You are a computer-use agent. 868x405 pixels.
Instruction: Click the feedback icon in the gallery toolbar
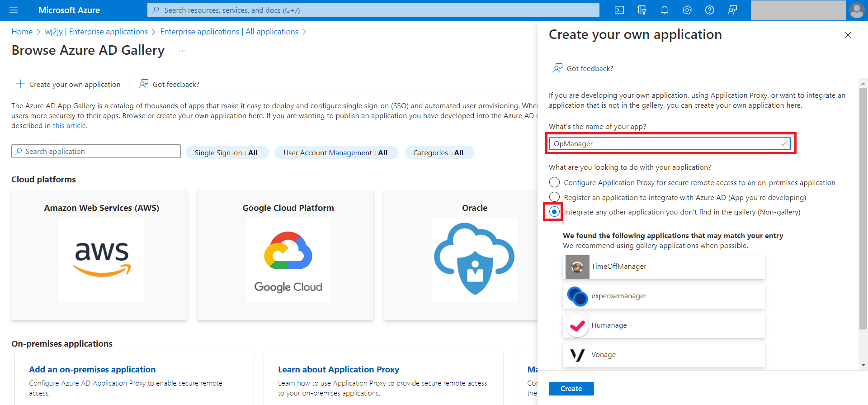(144, 84)
